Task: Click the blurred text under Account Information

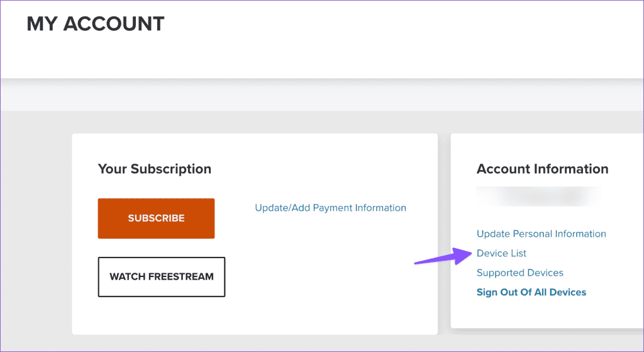Action: [x=538, y=196]
